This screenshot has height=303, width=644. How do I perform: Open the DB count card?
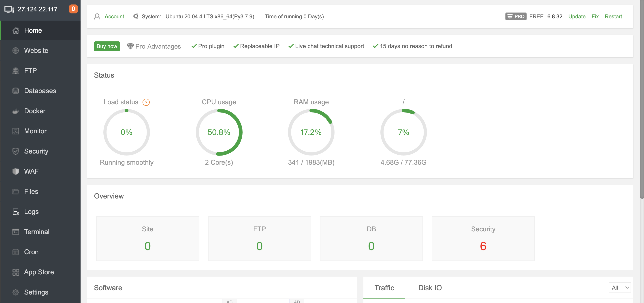(x=371, y=239)
